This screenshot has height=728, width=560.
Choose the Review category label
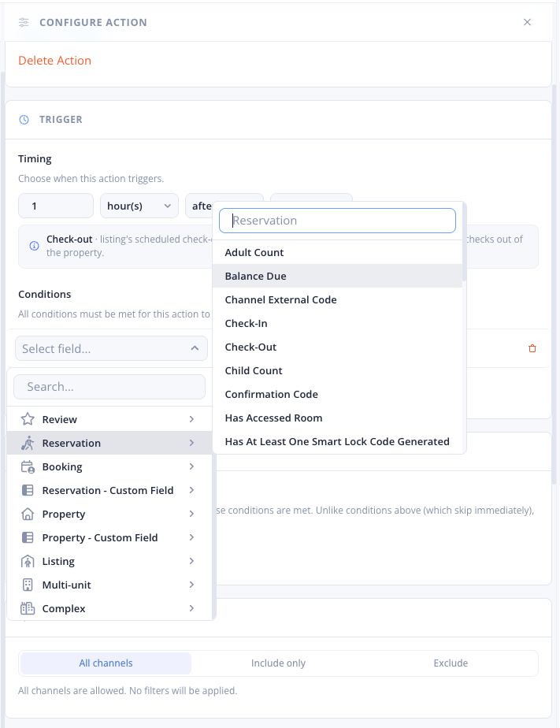59,419
